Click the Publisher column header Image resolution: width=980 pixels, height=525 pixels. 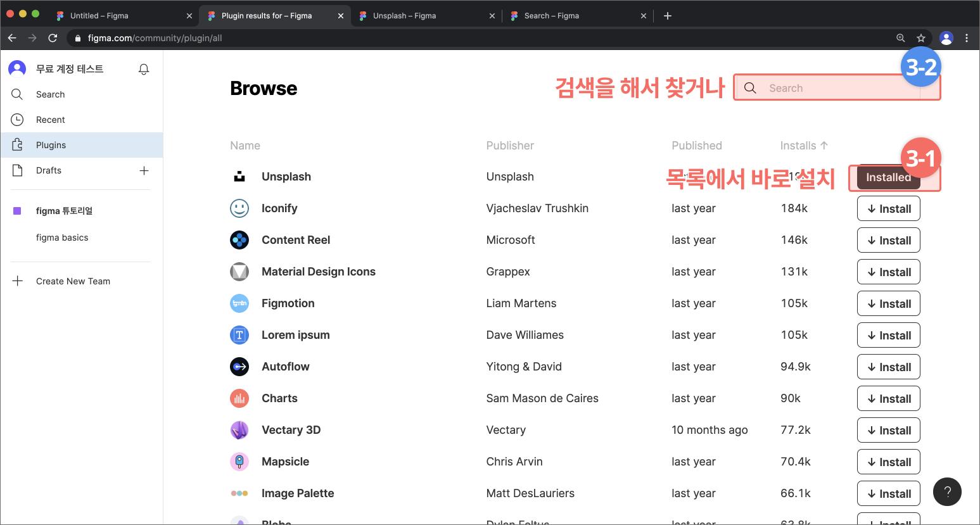510,146
